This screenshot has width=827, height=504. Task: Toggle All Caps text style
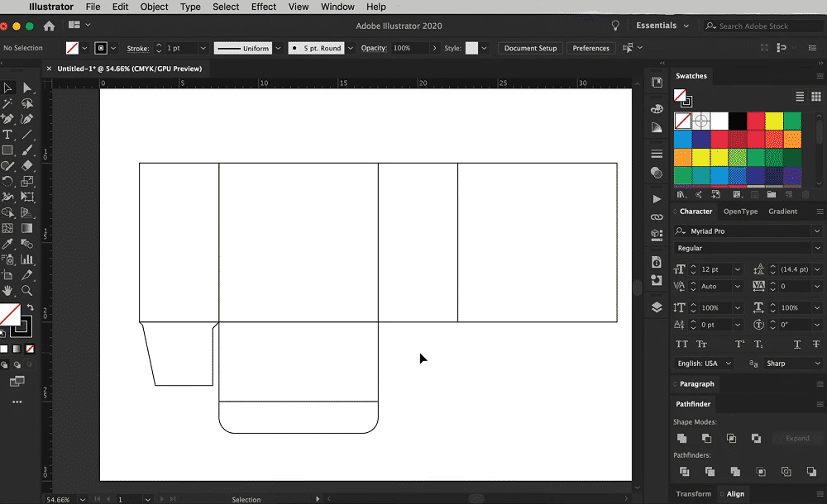pyautogui.click(x=682, y=344)
